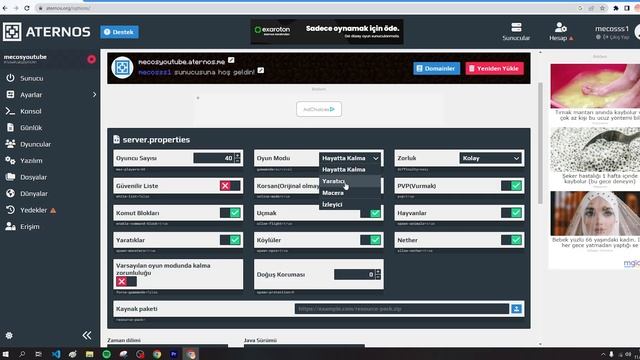Increase Doğuş Koruması with up arrow

point(378,272)
